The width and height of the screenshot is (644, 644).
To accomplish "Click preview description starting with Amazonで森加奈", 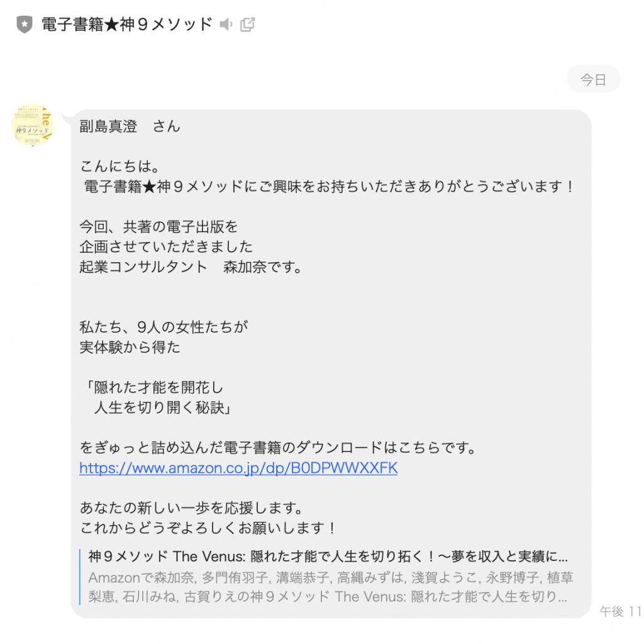I will point(331,587).
